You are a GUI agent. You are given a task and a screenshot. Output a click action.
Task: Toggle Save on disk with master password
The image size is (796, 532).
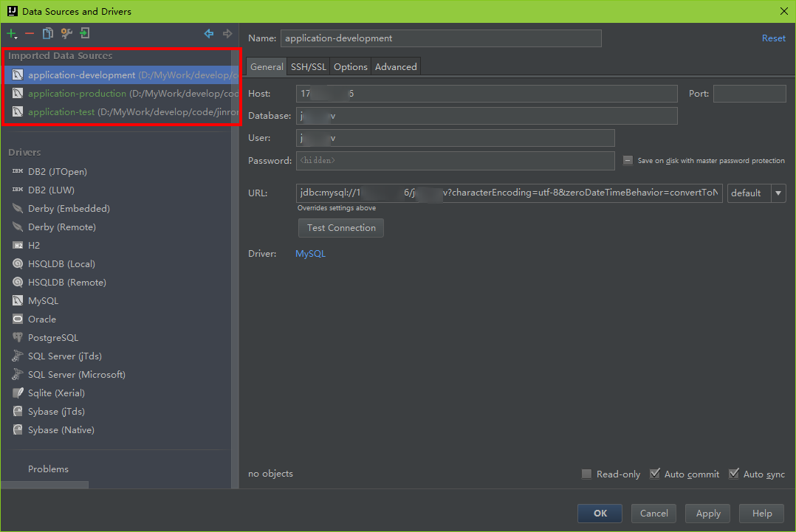pyautogui.click(x=628, y=161)
